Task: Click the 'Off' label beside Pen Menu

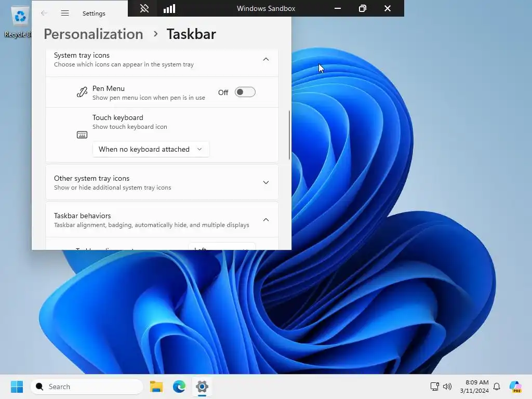Action: click(x=223, y=92)
